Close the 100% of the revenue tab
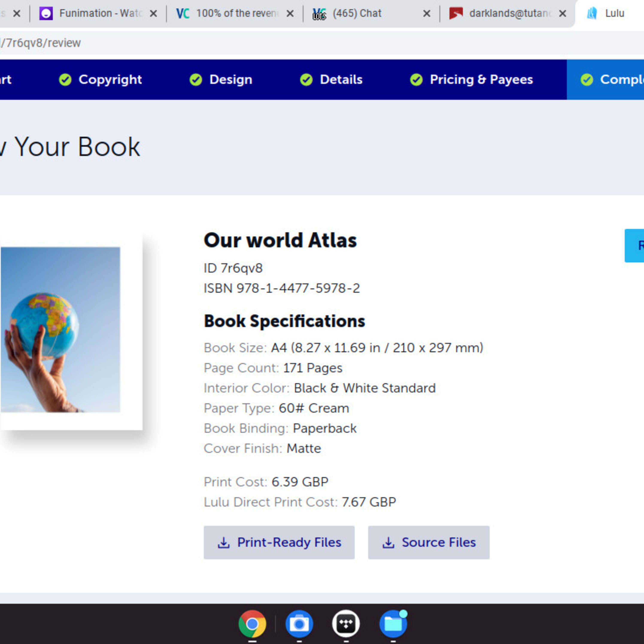This screenshot has width=644, height=644. click(x=290, y=14)
